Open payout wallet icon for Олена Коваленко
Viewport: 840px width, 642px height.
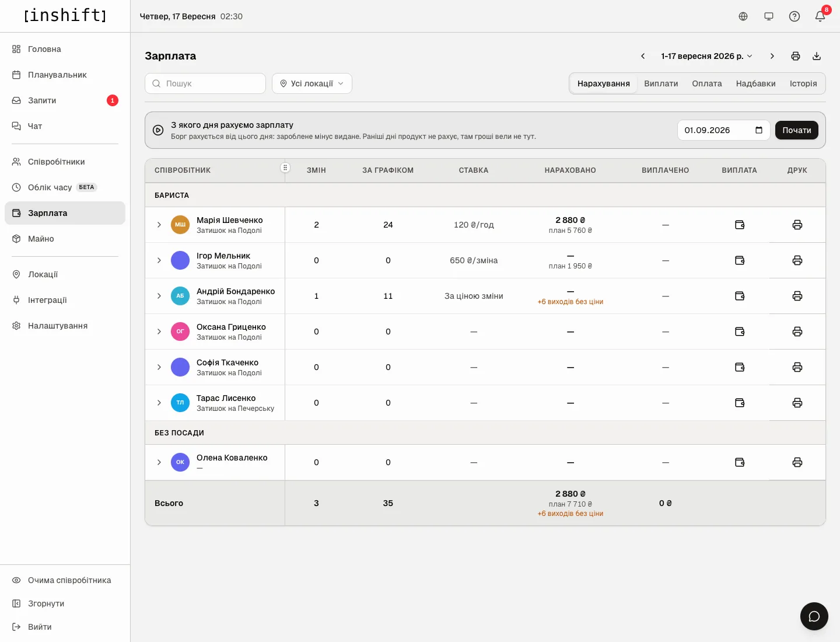(740, 462)
